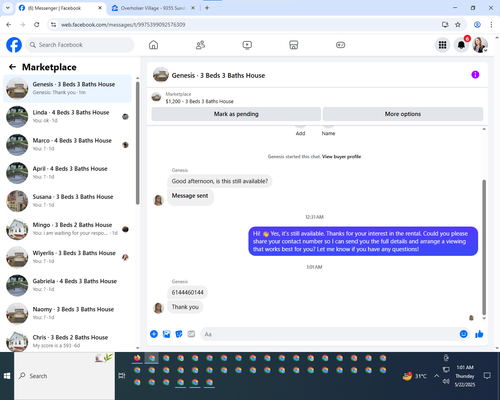The width and height of the screenshot is (500, 400).
Task: Open Naomy 3 Beds 3 Baths conversation
Action: click(x=67, y=313)
